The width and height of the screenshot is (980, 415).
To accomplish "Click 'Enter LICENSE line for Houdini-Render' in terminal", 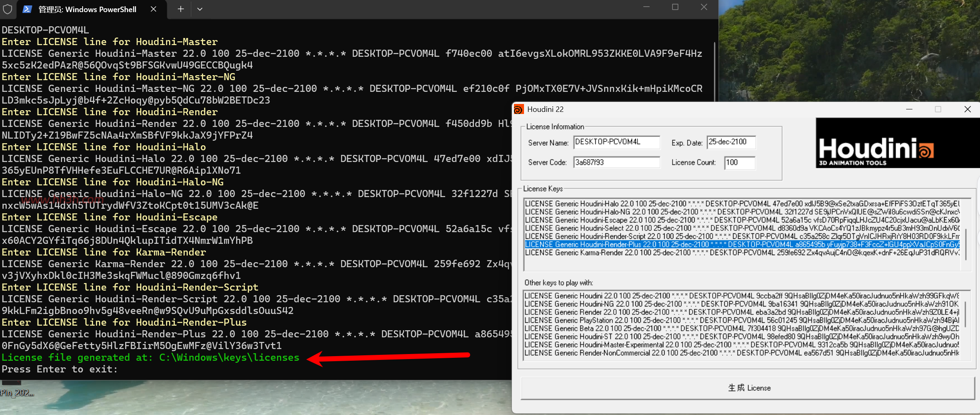I will (x=110, y=112).
